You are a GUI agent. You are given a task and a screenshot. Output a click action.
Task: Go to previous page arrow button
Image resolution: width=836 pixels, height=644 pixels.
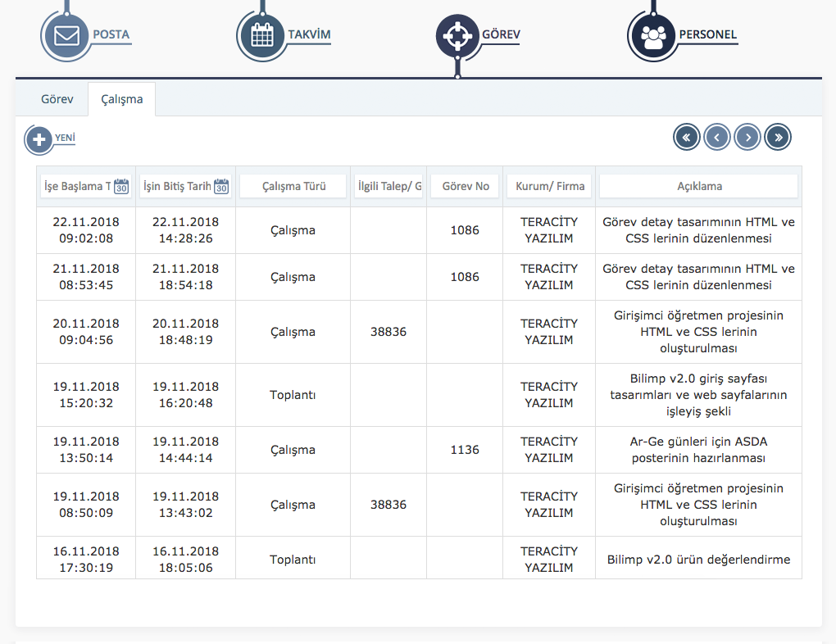pos(717,137)
